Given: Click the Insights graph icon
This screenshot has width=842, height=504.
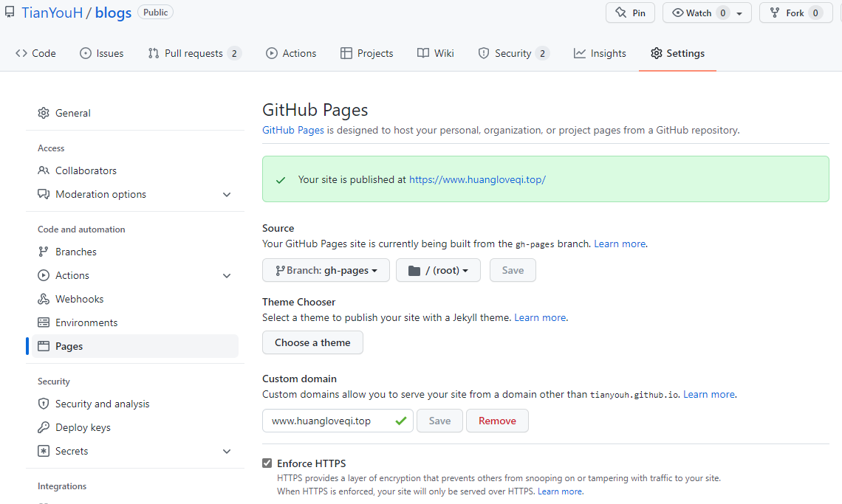Looking at the screenshot, I should pos(579,53).
